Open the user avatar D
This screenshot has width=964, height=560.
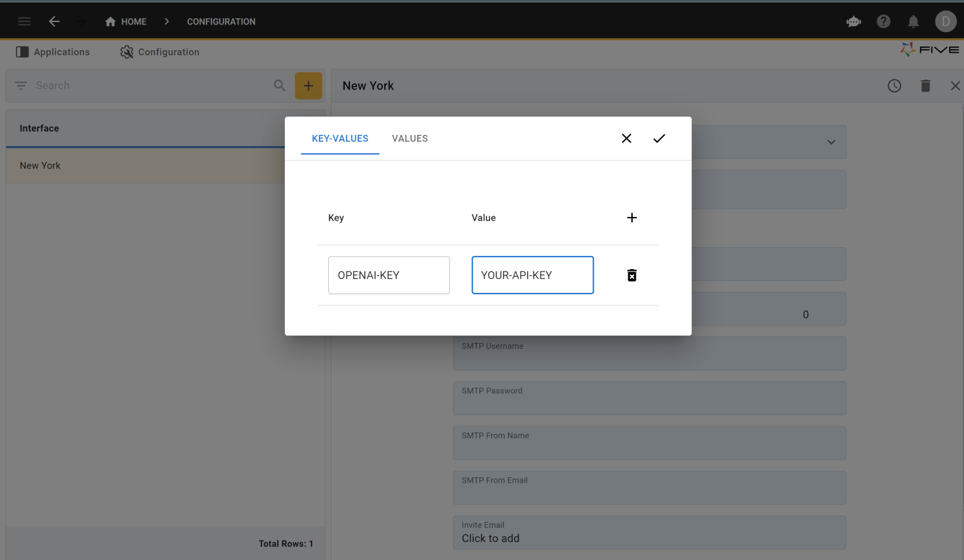pos(946,21)
